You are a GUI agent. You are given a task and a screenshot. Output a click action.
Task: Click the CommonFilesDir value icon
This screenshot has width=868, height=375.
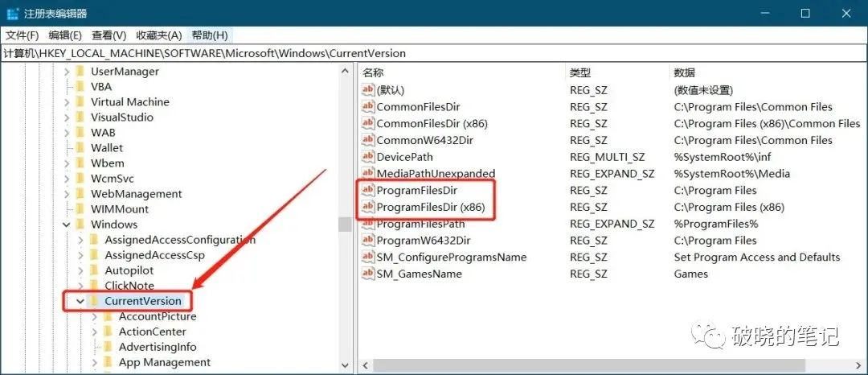tap(367, 107)
